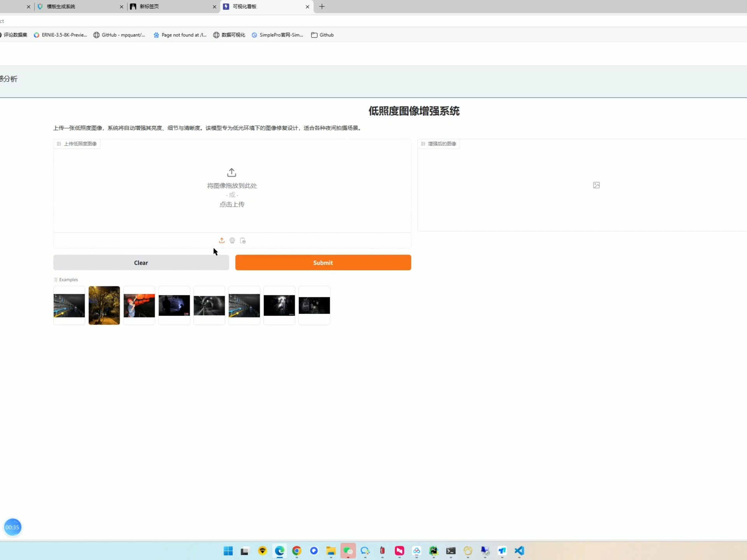Screen dimensions: 747x560
Task: Open Navicat from the taskbar
Action: [468, 551]
